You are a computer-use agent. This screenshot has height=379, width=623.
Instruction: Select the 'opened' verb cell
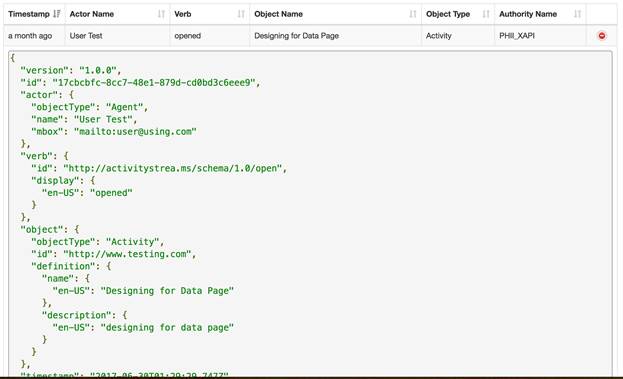pos(210,36)
